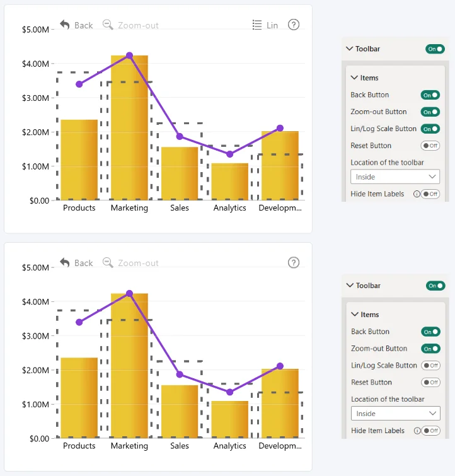The image size is (455, 476).
Task: Enable Lin/Log Scale Button toggle in bottom panel
Action: 430,366
